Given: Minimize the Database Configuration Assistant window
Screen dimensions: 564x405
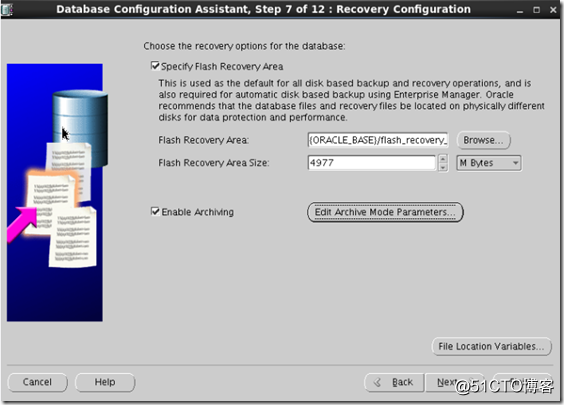Looking at the screenshot, I should [520, 10].
